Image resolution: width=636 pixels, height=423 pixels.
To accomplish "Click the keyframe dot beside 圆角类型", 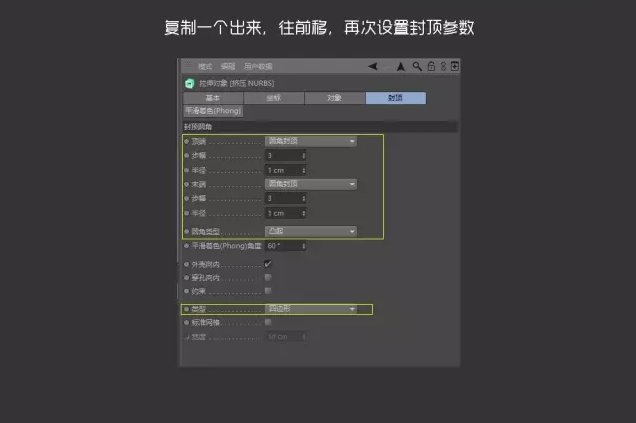I will pyautogui.click(x=187, y=232).
